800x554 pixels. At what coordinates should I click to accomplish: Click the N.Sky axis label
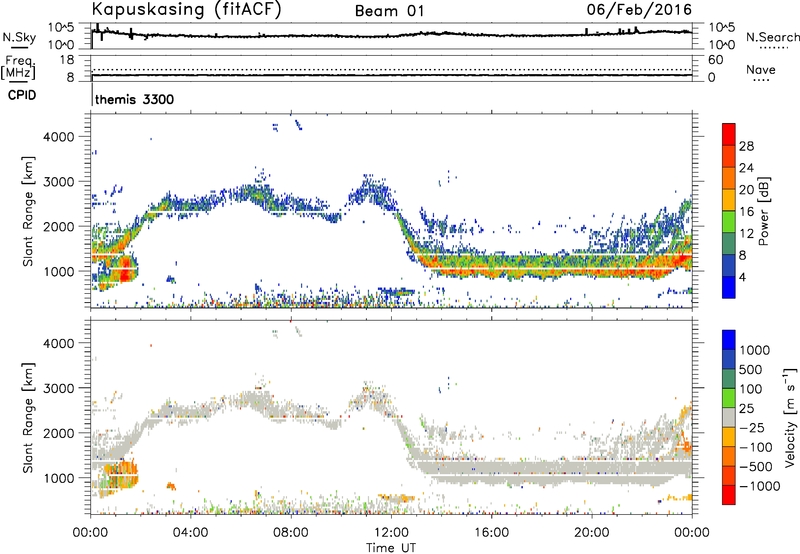[x=19, y=37]
